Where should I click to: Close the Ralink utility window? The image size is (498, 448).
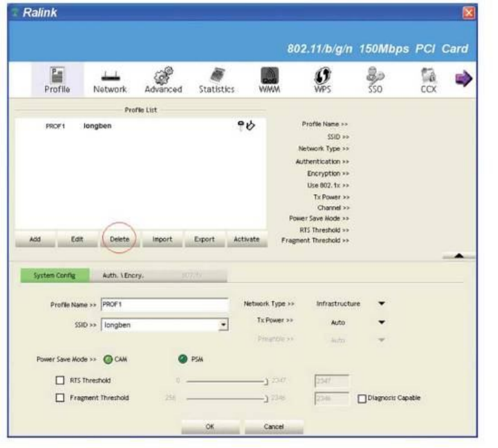[x=468, y=13]
